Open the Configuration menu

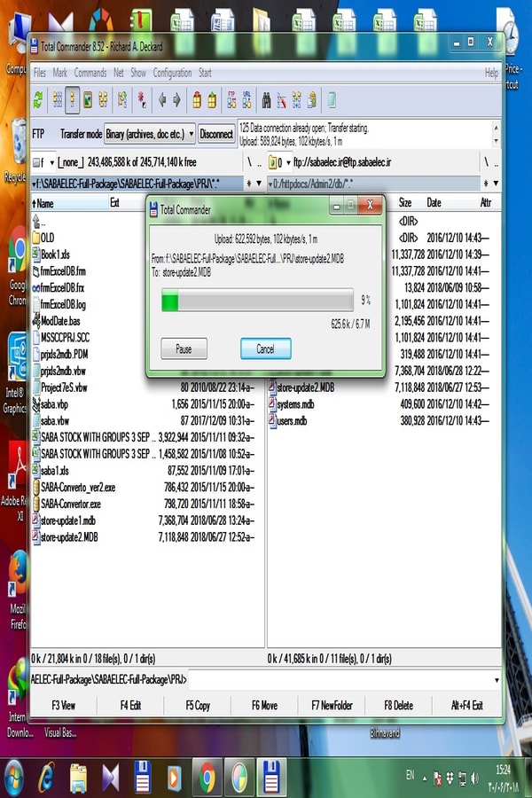pos(173,73)
